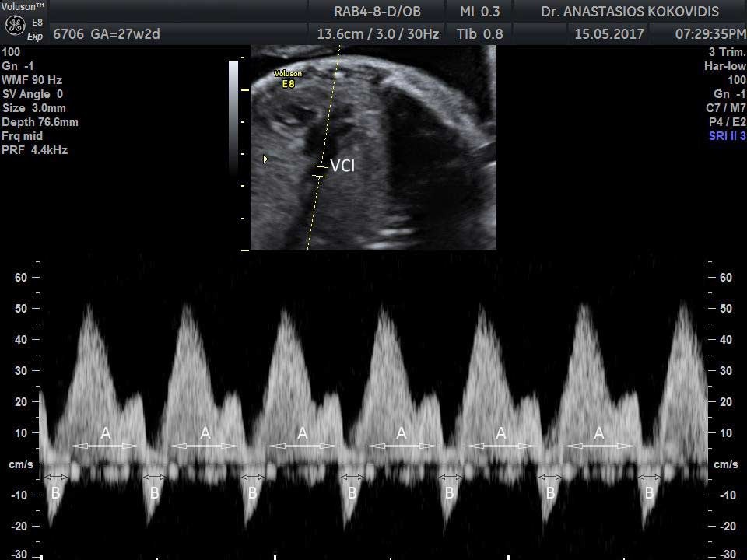747x560 pixels.
Task: Click the "13.6cm / 3.0 / 30Hz" readout
Action: (378, 34)
